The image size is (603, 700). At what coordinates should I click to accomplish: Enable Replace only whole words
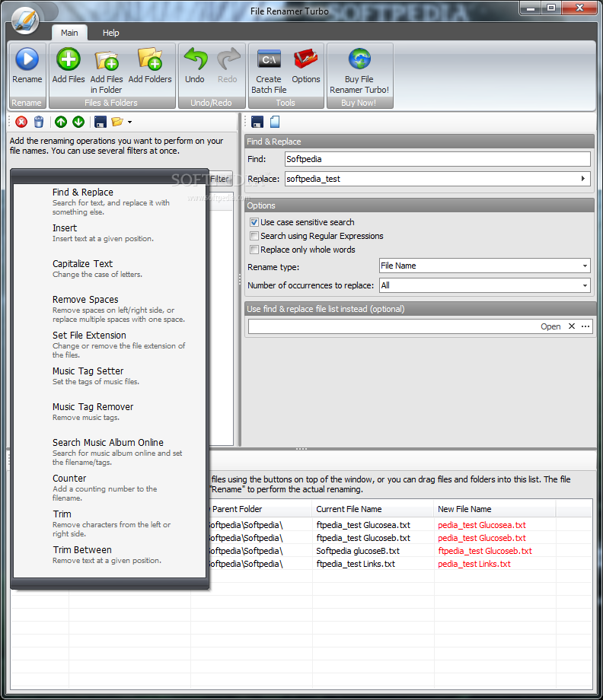(x=254, y=250)
